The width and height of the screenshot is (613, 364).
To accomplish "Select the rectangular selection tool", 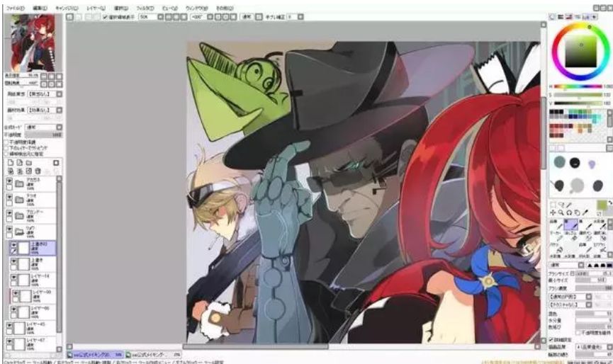I will point(553,205).
